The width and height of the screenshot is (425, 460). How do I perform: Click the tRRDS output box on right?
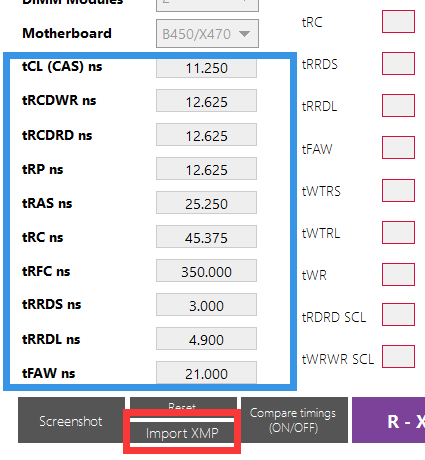398,63
